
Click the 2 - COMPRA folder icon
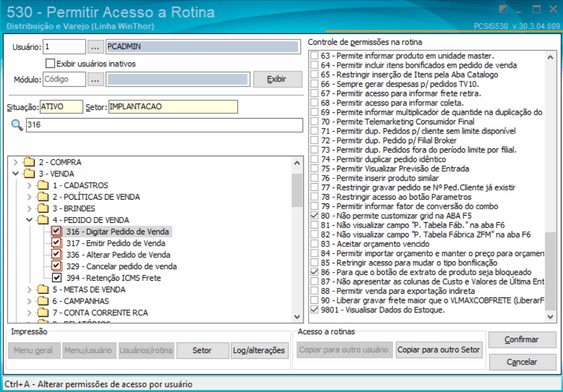tap(29, 162)
